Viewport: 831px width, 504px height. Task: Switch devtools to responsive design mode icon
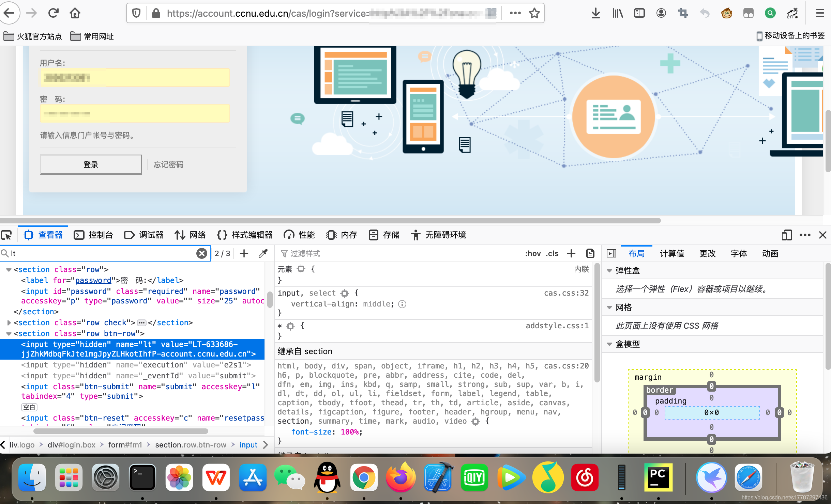(x=787, y=235)
